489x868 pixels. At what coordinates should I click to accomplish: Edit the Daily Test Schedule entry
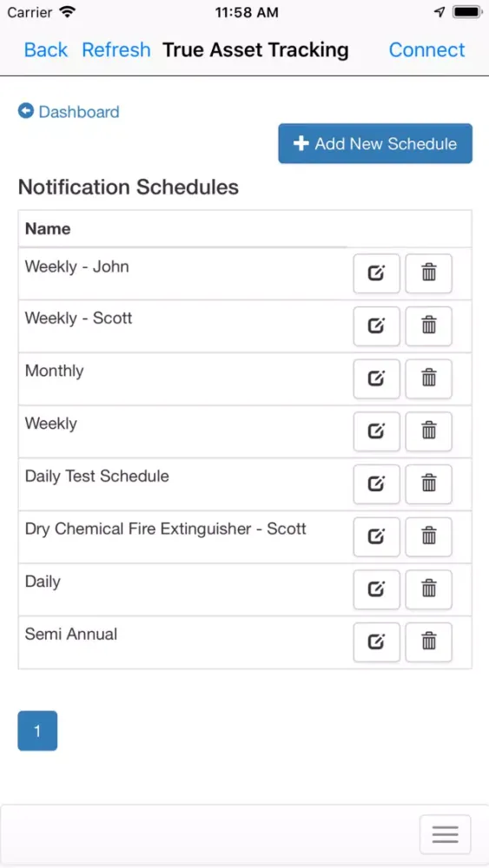(x=377, y=484)
